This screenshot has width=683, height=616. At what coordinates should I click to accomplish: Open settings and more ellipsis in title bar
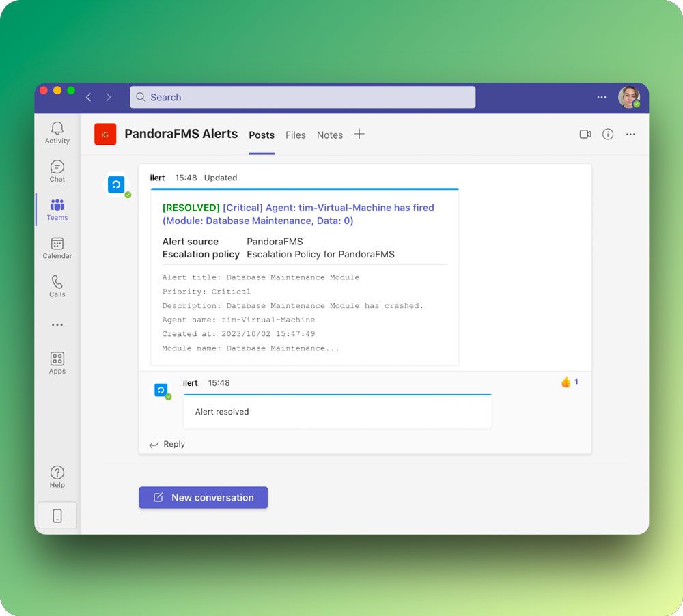pos(602,97)
